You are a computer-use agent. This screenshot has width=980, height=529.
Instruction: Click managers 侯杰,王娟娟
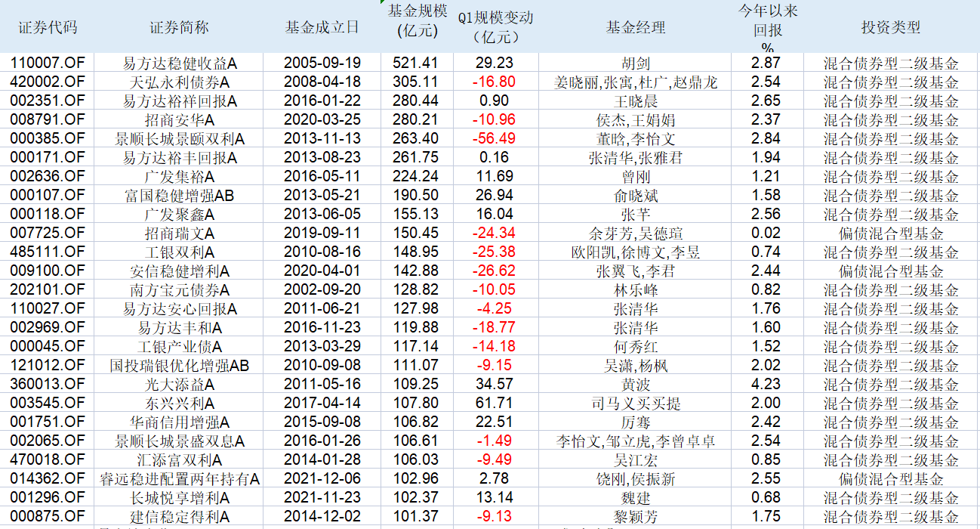click(x=636, y=120)
